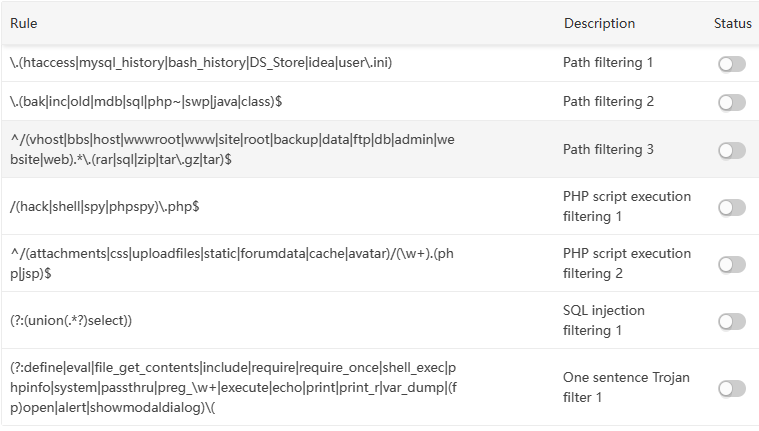The height and width of the screenshot is (431, 759).
Task: Click the SQL injection filtering 1 description
Action: coord(604,320)
